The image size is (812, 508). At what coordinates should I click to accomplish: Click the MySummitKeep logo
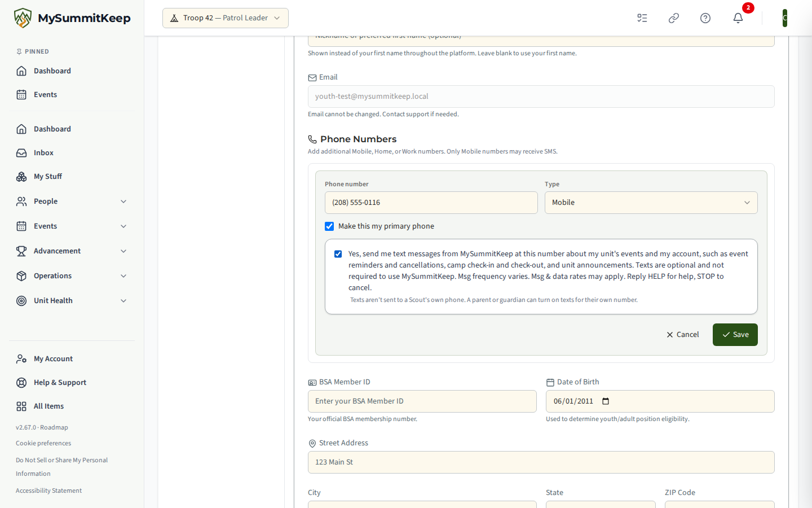72,18
